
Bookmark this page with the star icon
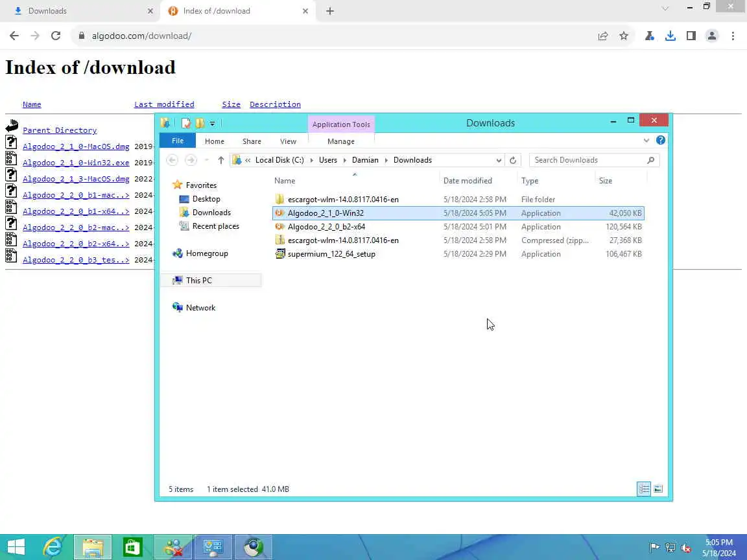point(624,36)
